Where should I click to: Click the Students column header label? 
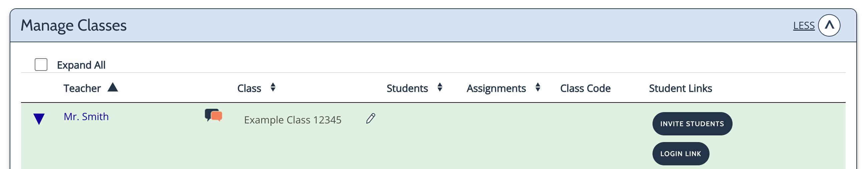coord(407,88)
